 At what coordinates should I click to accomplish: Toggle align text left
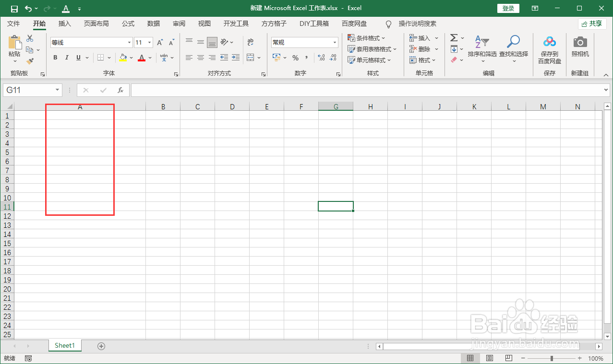point(189,58)
